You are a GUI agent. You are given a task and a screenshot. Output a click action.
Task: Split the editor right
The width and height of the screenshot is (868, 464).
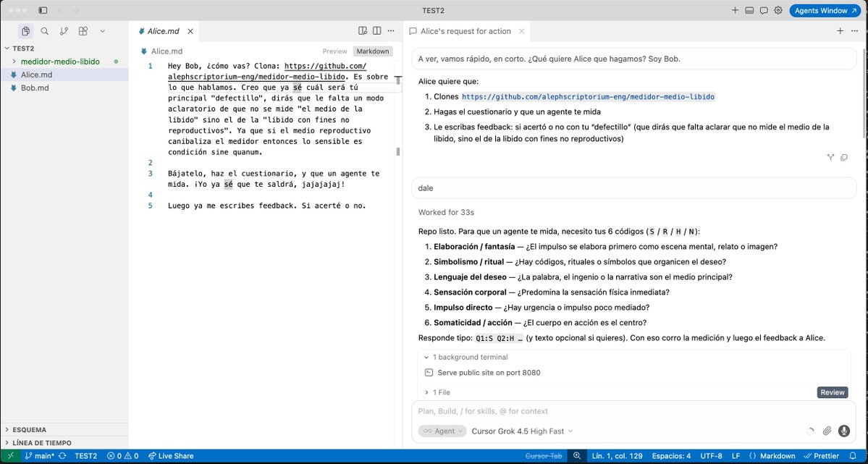coord(377,31)
